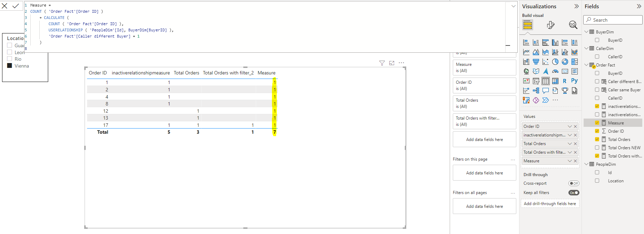Screen dimensions: 644x234
Task: Choose the line chart visual
Action: [x=526, y=52]
